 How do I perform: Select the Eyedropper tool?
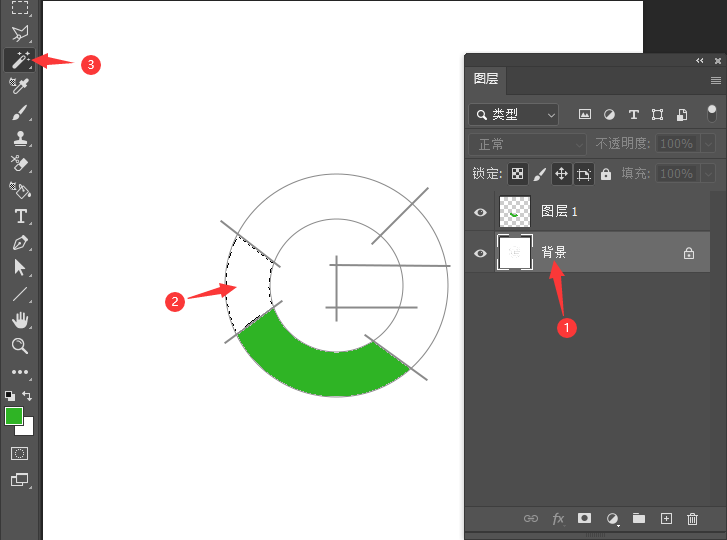coord(19,86)
